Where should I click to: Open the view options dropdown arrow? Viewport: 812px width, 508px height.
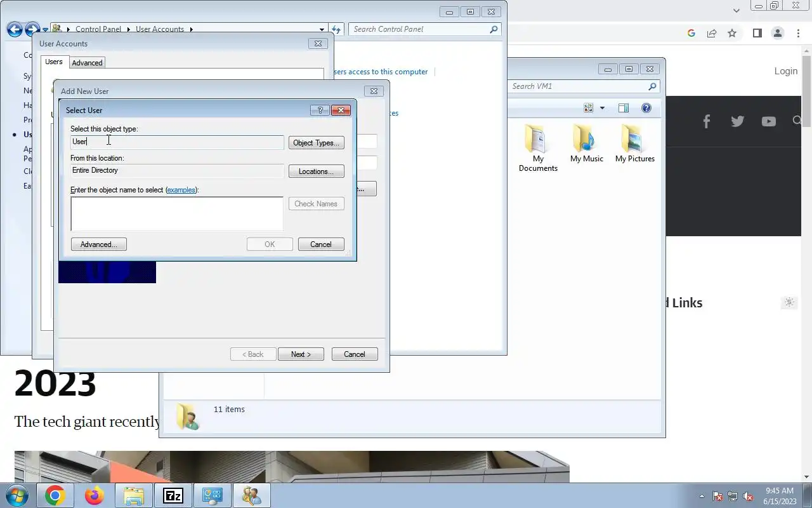point(602,108)
